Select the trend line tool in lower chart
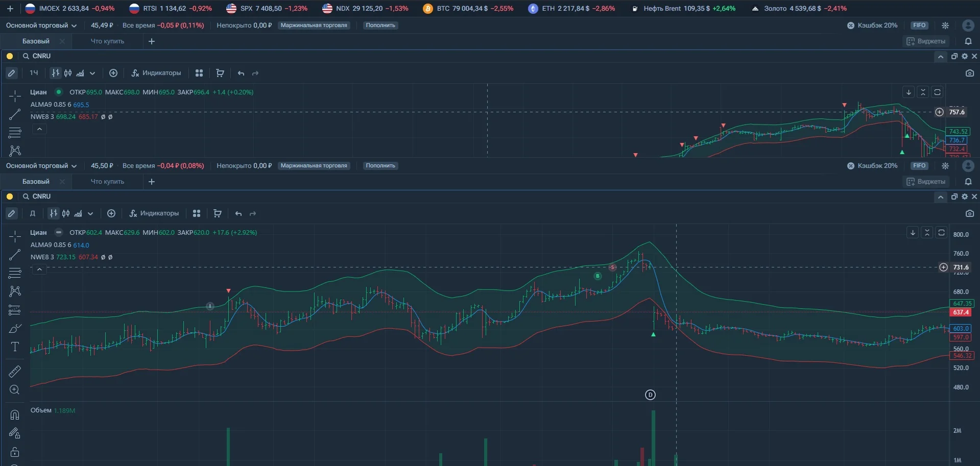 15,255
